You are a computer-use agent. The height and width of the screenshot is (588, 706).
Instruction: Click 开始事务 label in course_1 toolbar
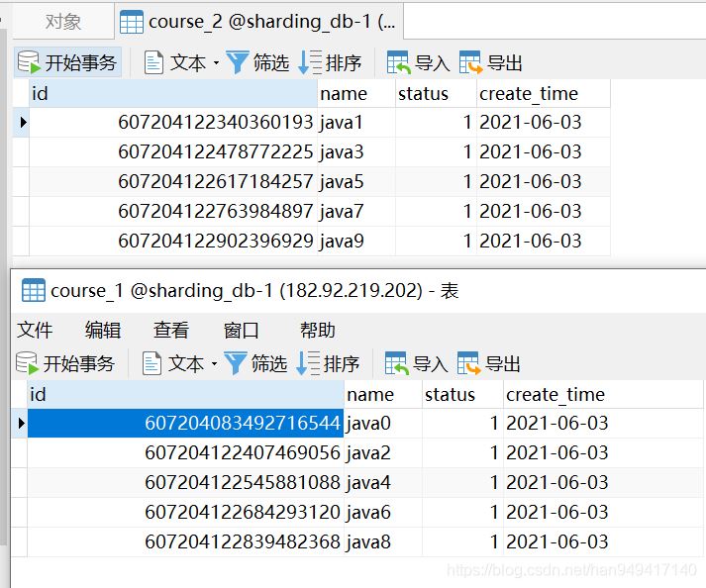pos(79,363)
